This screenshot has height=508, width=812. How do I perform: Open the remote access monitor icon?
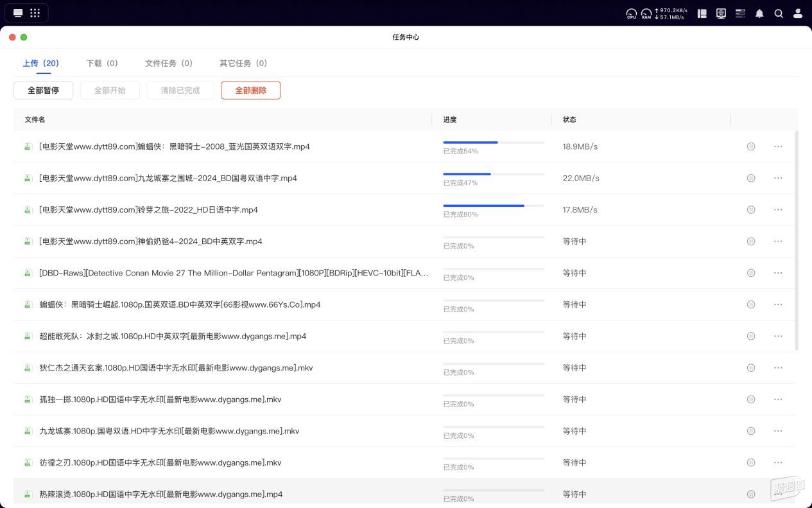click(721, 13)
